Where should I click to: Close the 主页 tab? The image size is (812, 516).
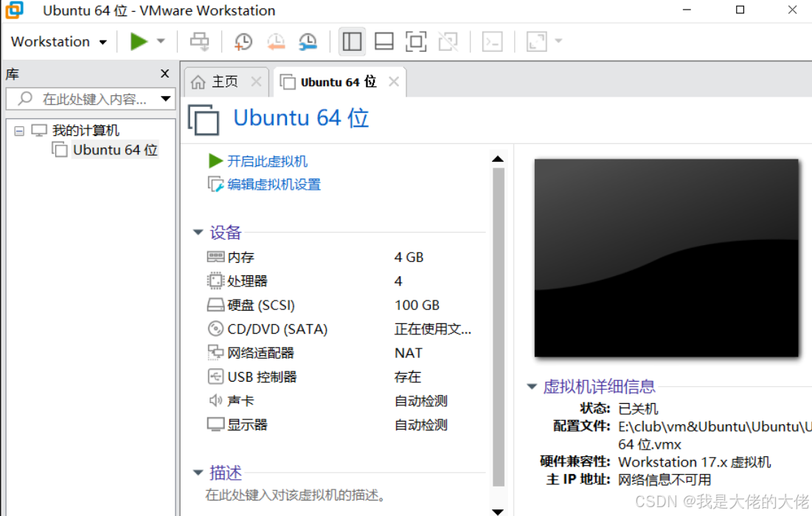tap(257, 81)
